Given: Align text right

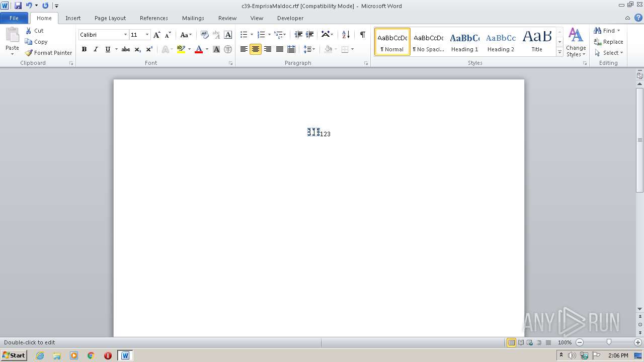Looking at the screenshot, I should [x=268, y=49].
